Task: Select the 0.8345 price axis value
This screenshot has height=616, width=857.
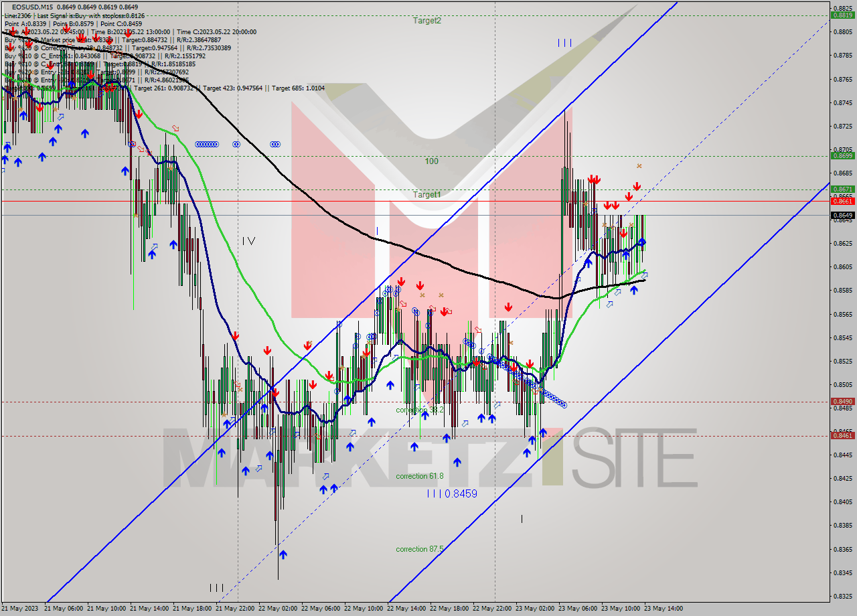Action: pos(842,572)
